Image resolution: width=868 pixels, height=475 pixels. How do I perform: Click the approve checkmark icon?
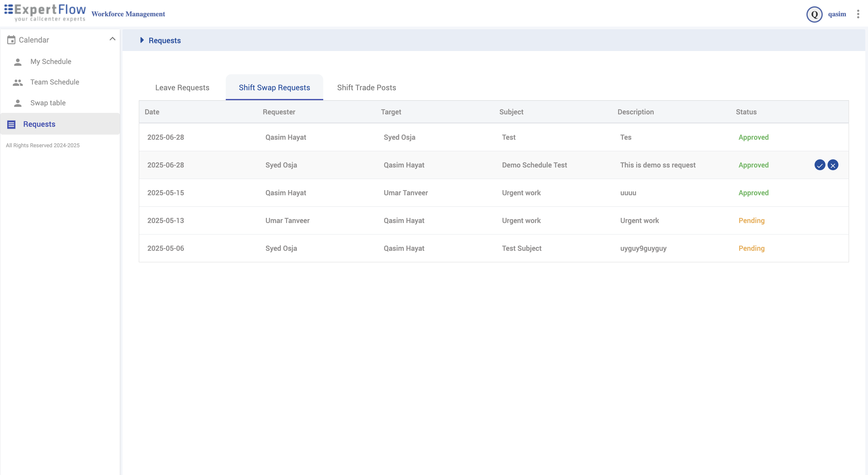tap(819, 165)
